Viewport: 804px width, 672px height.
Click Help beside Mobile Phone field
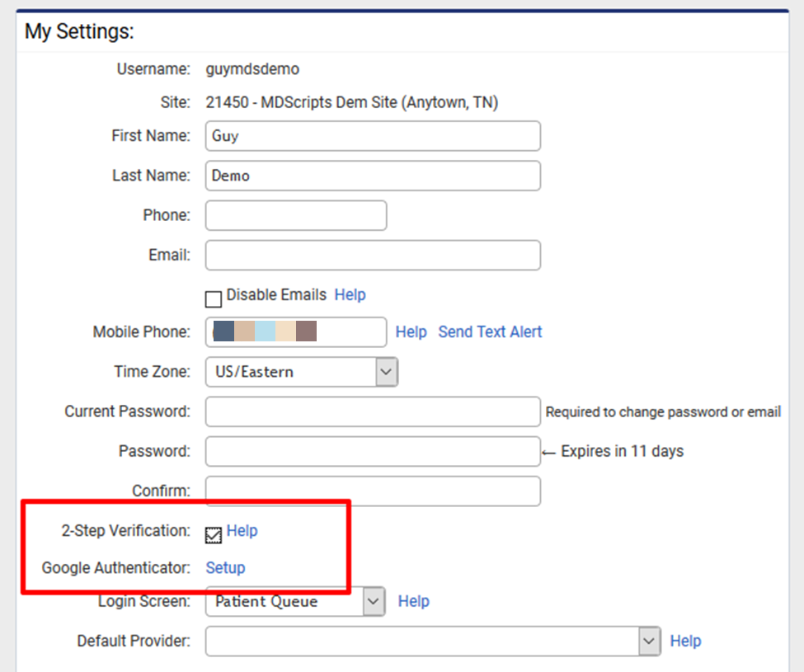pos(411,331)
